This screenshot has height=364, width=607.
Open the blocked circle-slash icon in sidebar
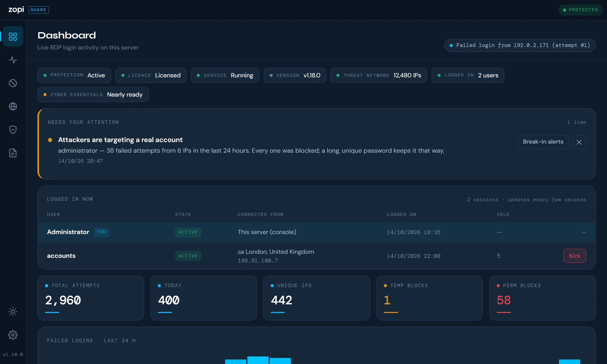tap(13, 83)
